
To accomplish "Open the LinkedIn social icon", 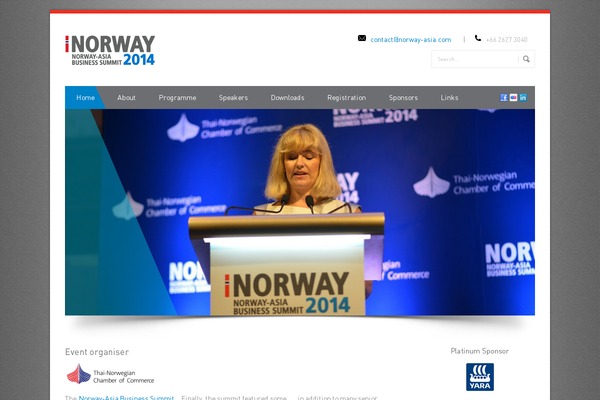I will [x=523, y=98].
